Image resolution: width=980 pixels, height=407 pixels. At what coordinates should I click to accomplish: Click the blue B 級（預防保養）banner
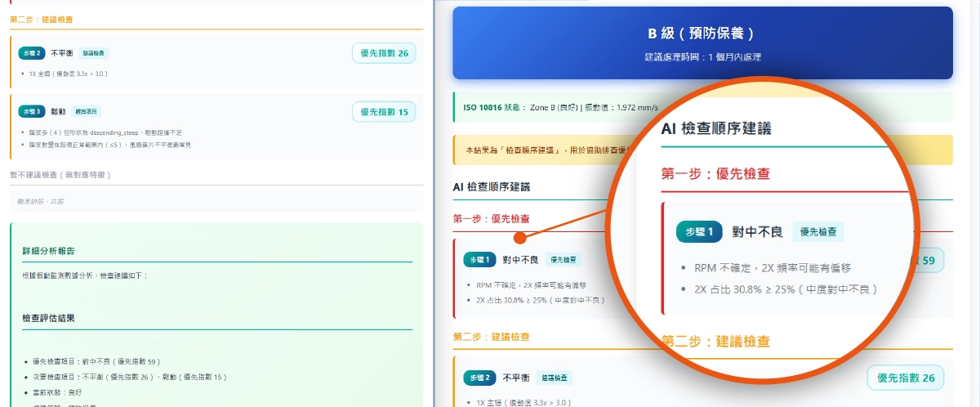[x=702, y=42]
